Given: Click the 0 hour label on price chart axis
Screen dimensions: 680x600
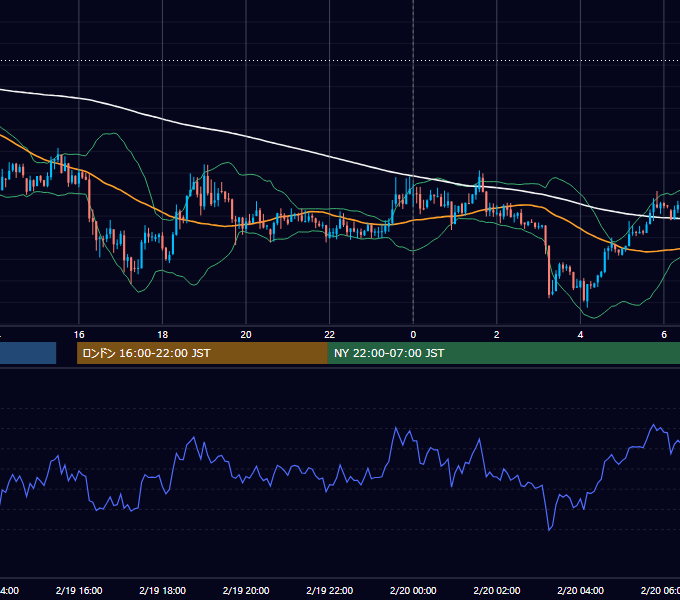Looking at the screenshot, I should click(413, 335).
